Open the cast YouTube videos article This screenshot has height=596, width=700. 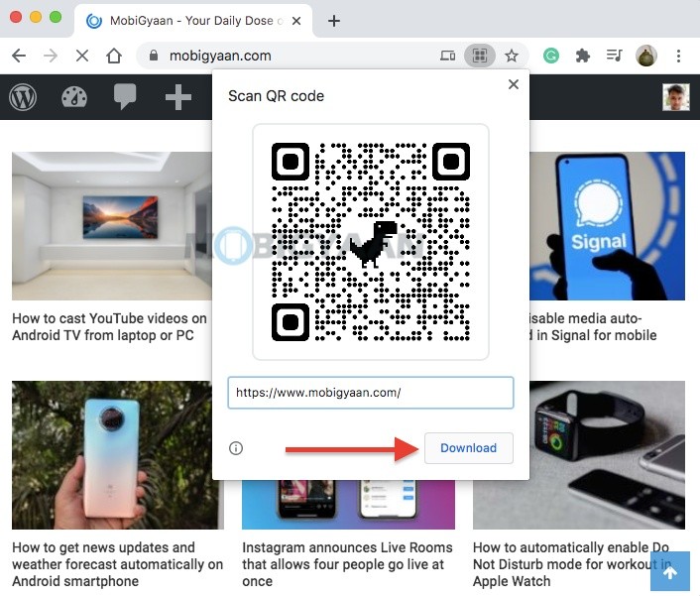point(109,327)
